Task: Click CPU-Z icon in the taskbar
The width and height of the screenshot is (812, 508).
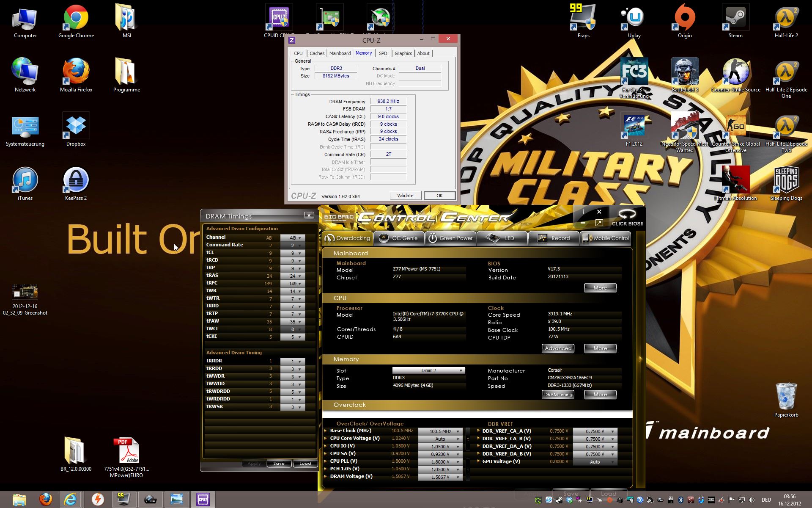Action: (203, 500)
